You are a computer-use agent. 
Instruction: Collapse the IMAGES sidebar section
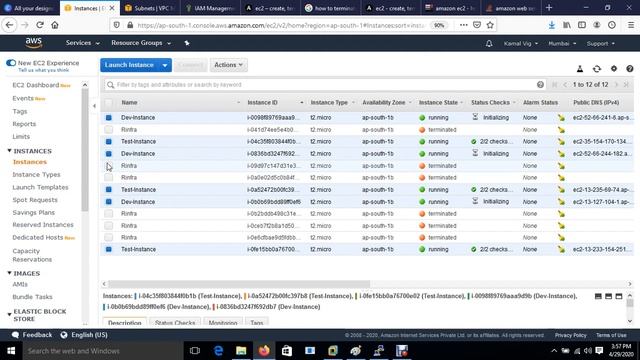[x=9, y=273]
